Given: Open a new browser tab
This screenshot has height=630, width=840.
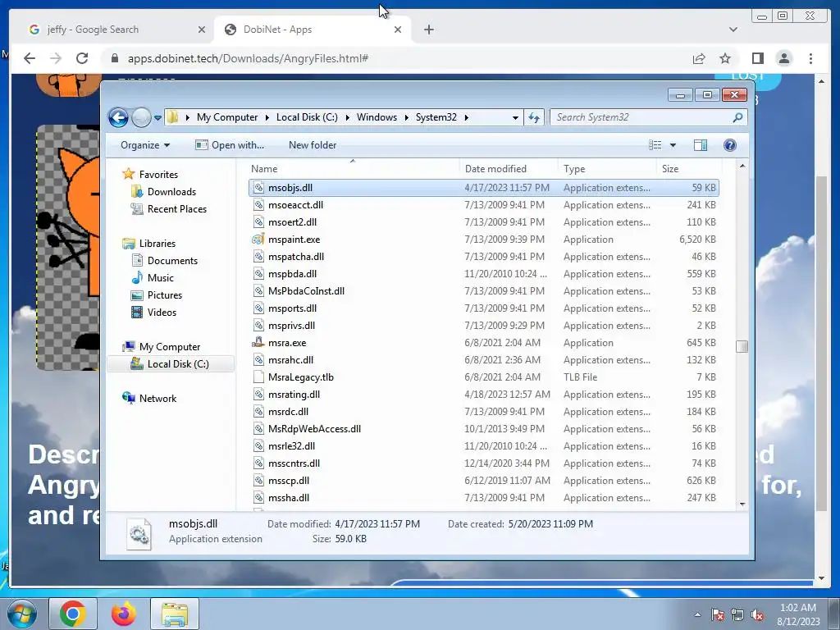Looking at the screenshot, I should click(x=428, y=30).
